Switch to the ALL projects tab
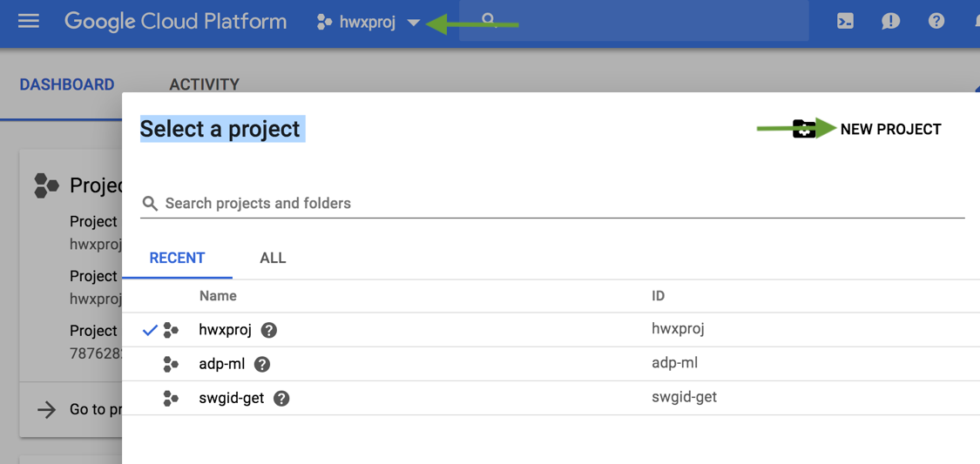The height and width of the screenshot is (464, 980). (274, 258)
